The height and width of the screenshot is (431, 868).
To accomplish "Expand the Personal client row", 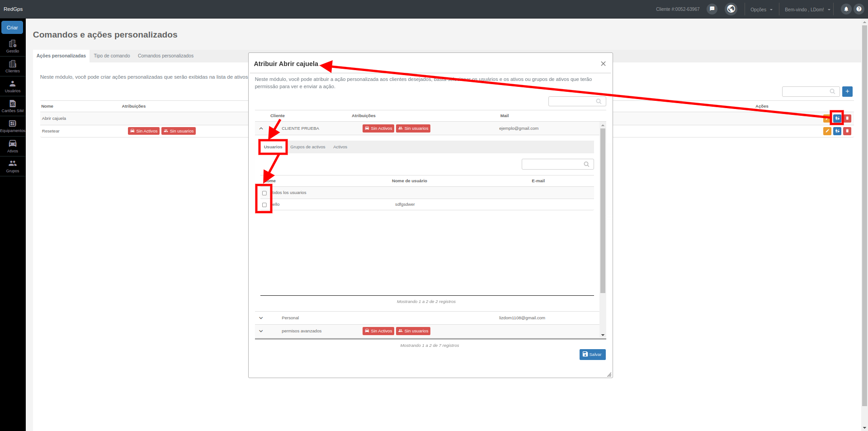I will click(x=261, y=318).
